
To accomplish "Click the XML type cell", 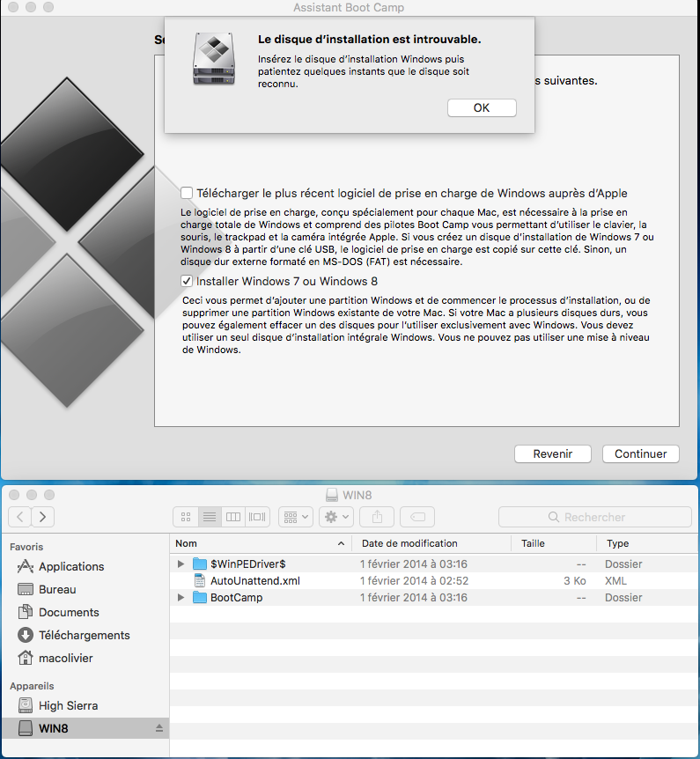I will click(x=615, y=580).
